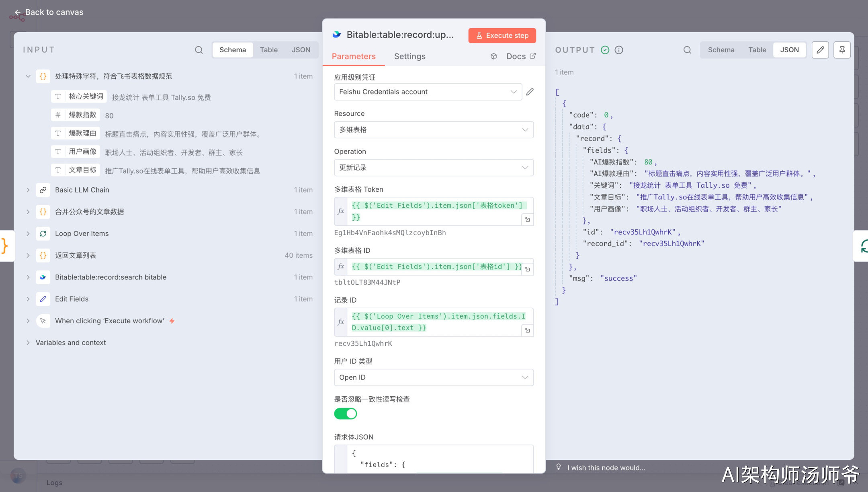The width and height of the screenshot is (868, 492).
Task: Click the output panel search icon
Action: 687,50
